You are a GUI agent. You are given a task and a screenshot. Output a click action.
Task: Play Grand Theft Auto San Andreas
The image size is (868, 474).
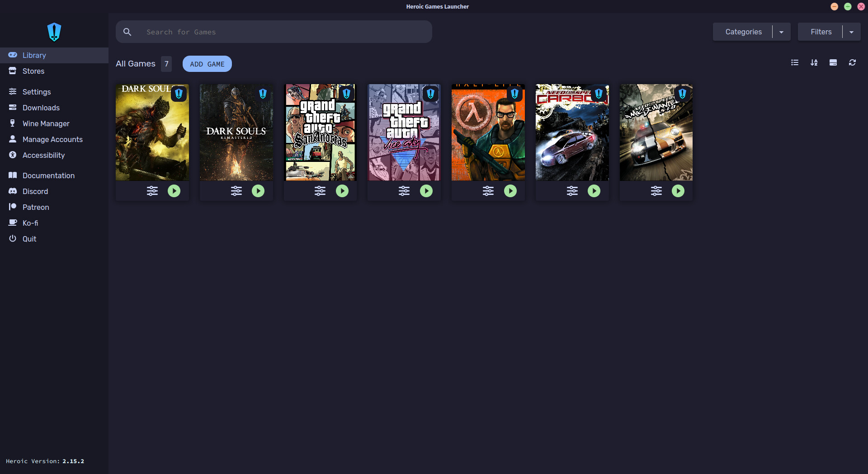342,191
